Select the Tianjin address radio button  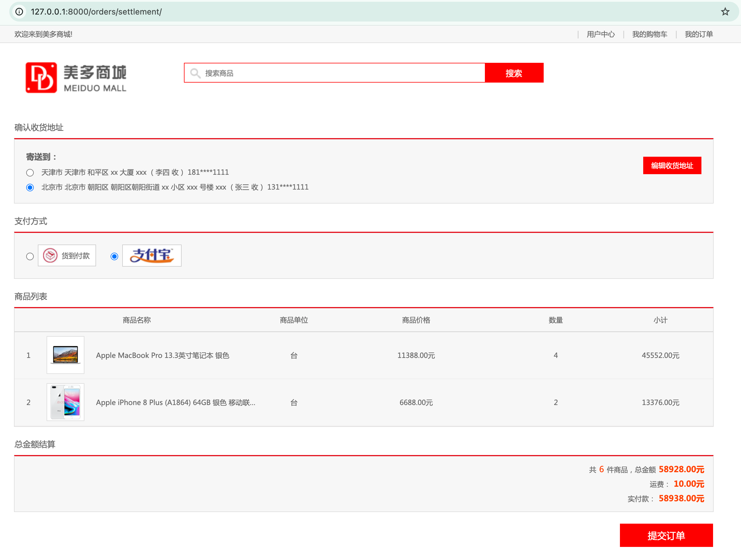click(30, 173)
